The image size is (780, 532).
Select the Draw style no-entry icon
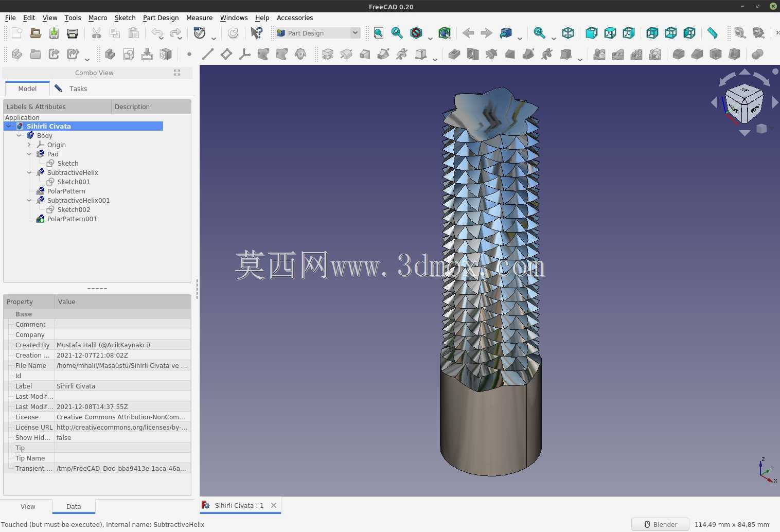click(416, 33)
